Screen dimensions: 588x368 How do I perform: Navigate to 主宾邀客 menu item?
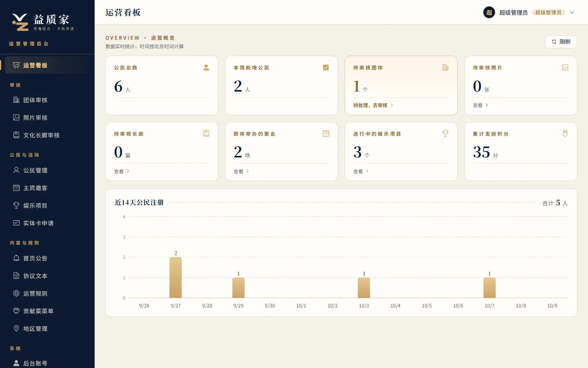click(47, 188)
